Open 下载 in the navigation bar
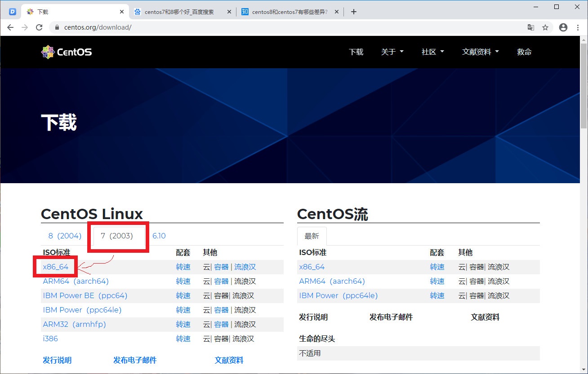This screenshot has width=588, height=374. (x=356, y=52)
